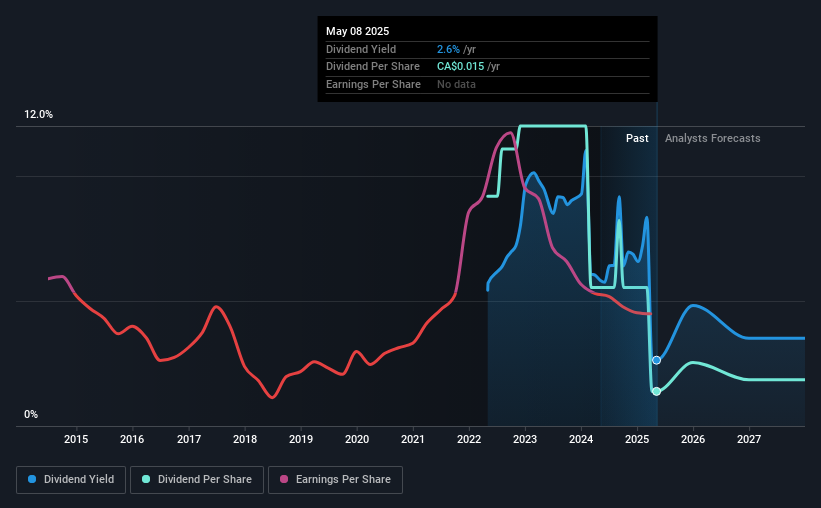Viewport: 821px width, 508px height.
Task: Click the 2.6% dividend yield value in tooltip
Action: (448, 49)
